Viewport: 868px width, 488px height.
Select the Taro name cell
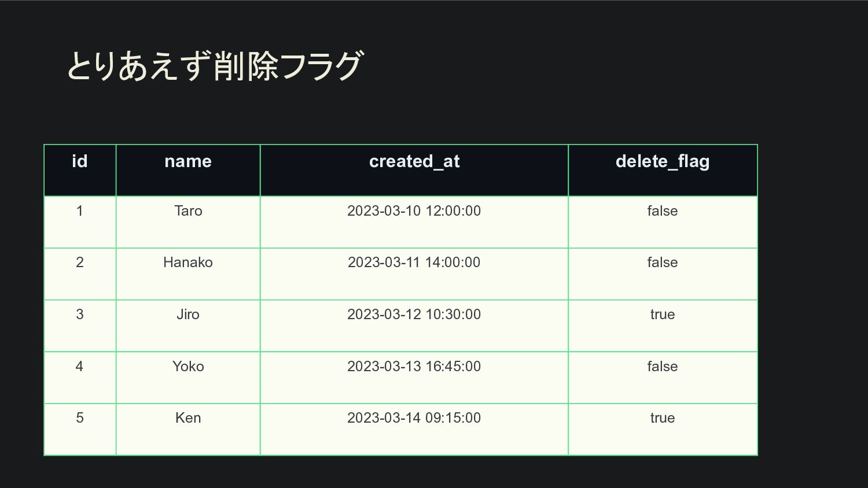(x=188, y=222)
